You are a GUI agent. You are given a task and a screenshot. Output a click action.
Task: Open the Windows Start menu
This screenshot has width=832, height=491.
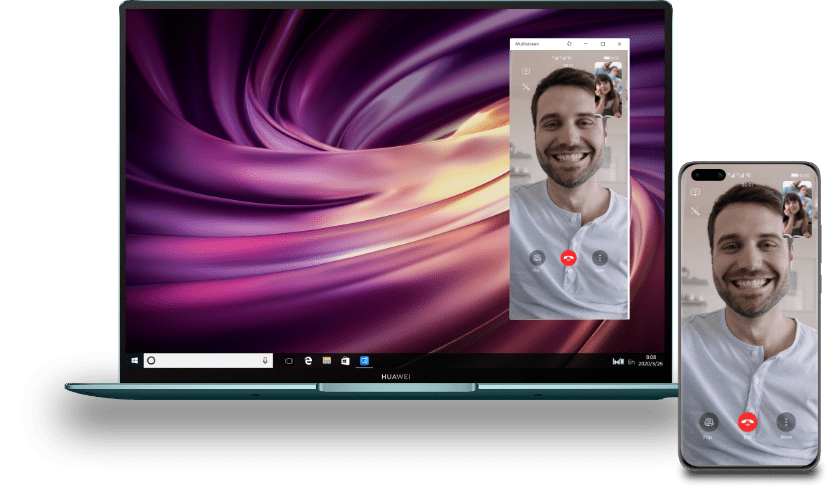click(134, 360)
